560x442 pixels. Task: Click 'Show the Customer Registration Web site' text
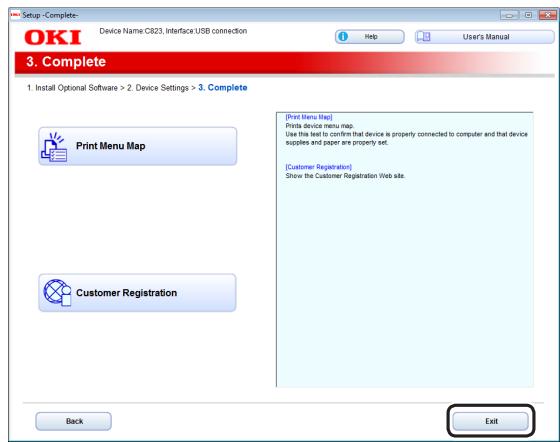click(345, 176)
